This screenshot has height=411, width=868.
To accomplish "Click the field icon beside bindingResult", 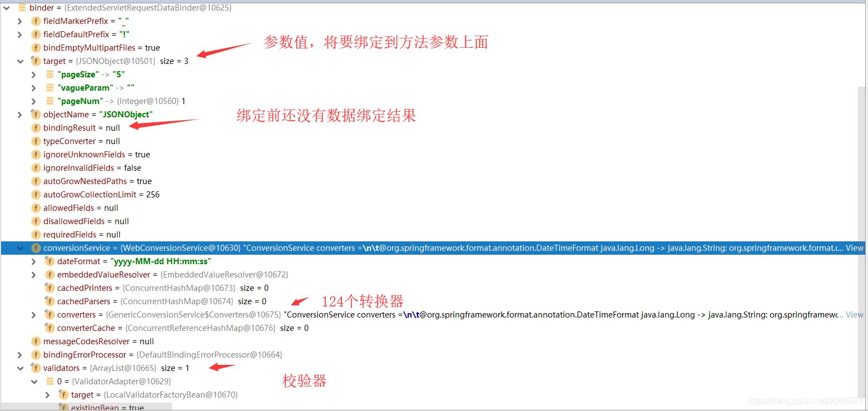I will [x=36, y=128].
